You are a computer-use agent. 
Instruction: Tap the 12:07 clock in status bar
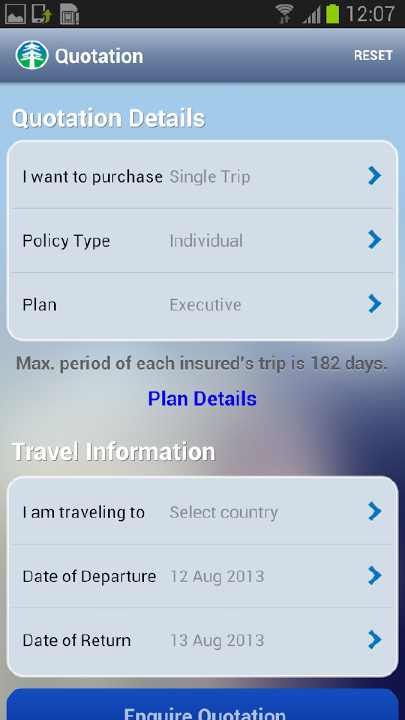pos(370,14)
